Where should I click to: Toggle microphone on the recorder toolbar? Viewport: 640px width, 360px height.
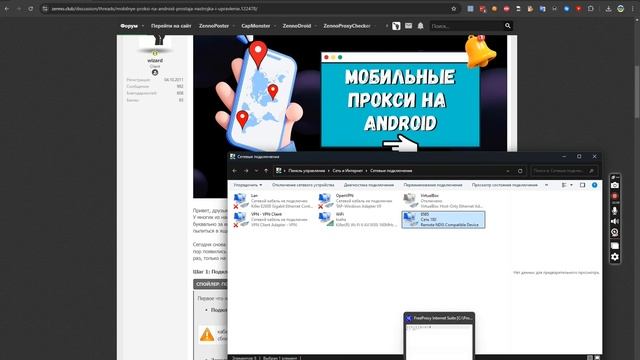[x=615, y=211]
